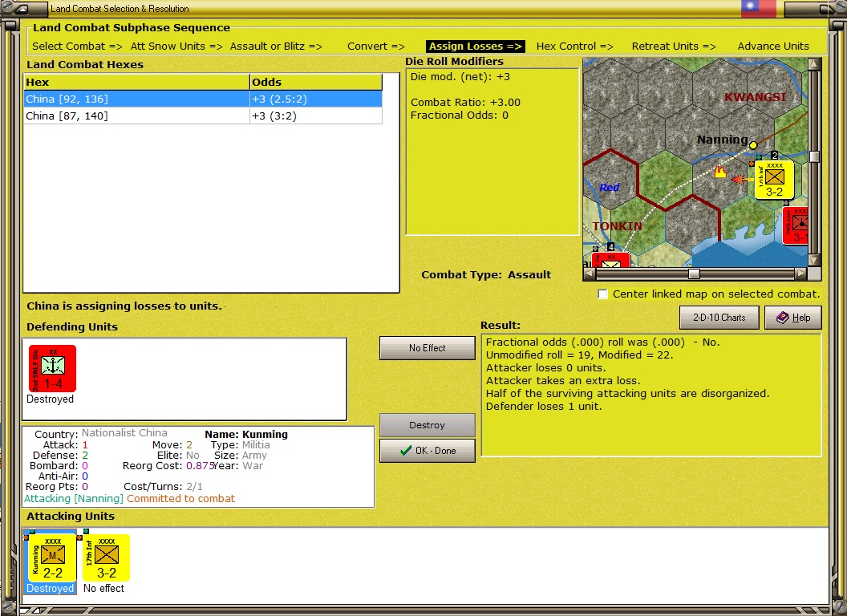
Task: Click the Combat Ratio: +3.00 line
Action: 466,102
